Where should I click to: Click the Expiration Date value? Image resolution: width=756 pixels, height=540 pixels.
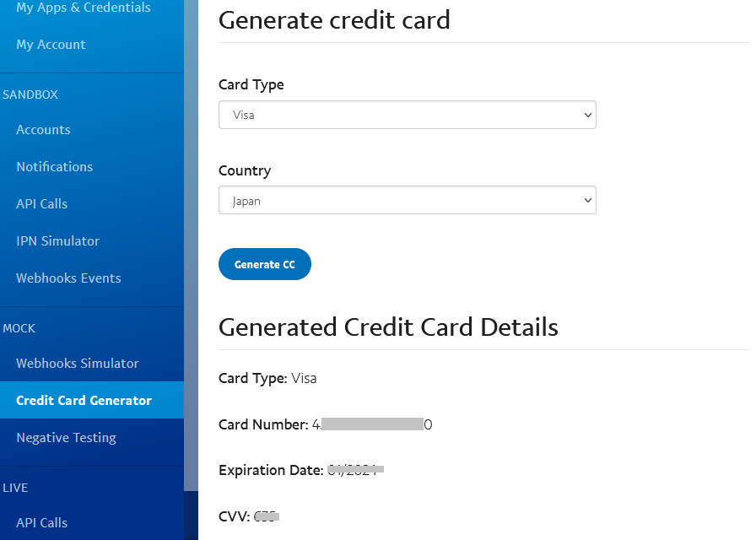click(354, 470)
